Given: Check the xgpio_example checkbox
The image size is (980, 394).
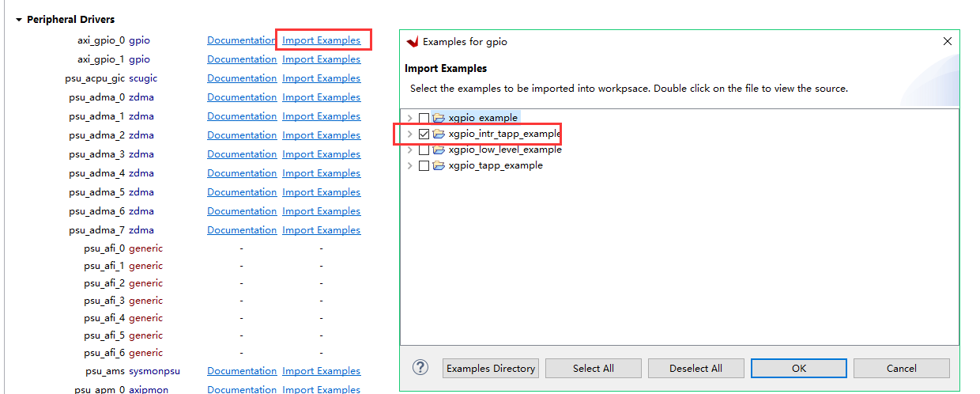Looking at the screenshot, I should pyautogui.click(x=424, y=118).
